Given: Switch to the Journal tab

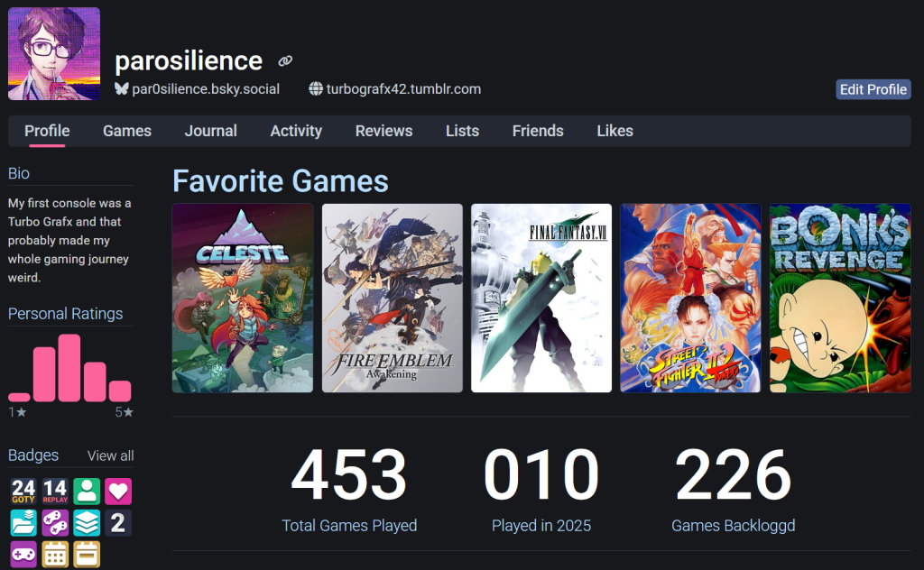Looking at the screenshot, I should (x=211, y=131).
